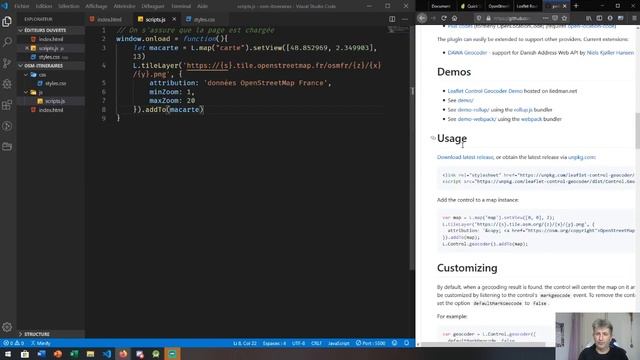Collapse the css folder in explorer
This screenshot has height=360, width=640.
click(x=42, y=75)
